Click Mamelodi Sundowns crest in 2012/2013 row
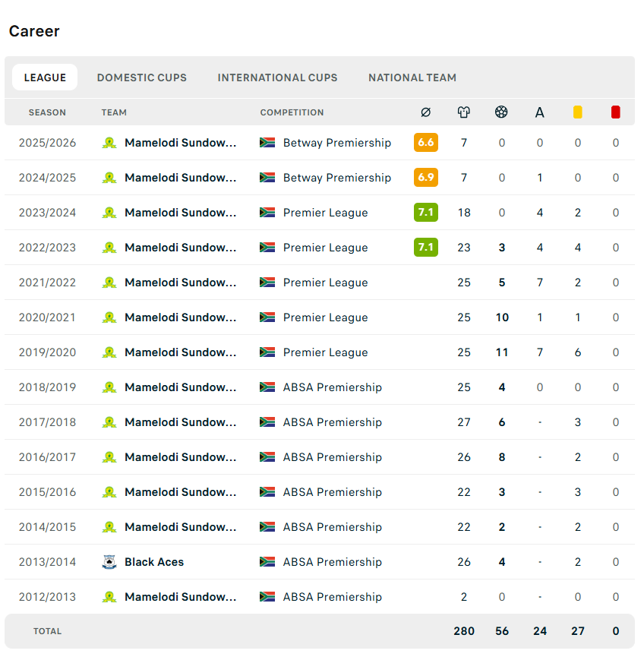This screenshot has height=660, width=644. tap(109, 597)
